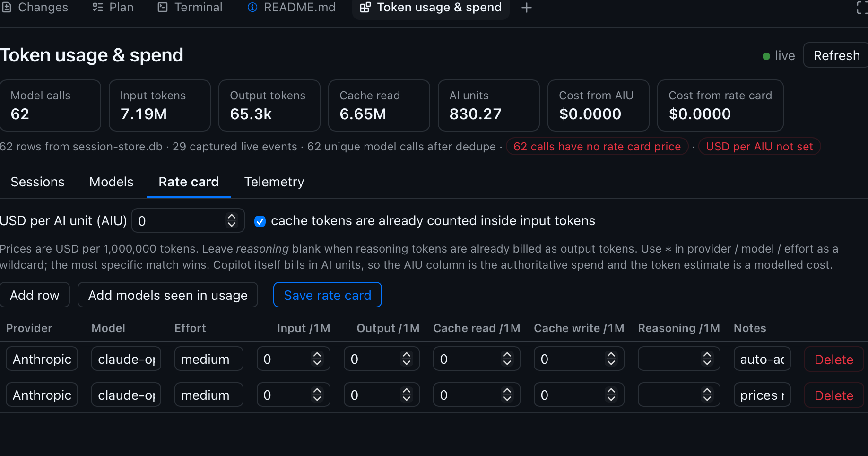Viewport: 868px width, 456px height.
Task: Uncheck cache tokens counted inside input tokens
Action: click(x=260, y=221)
